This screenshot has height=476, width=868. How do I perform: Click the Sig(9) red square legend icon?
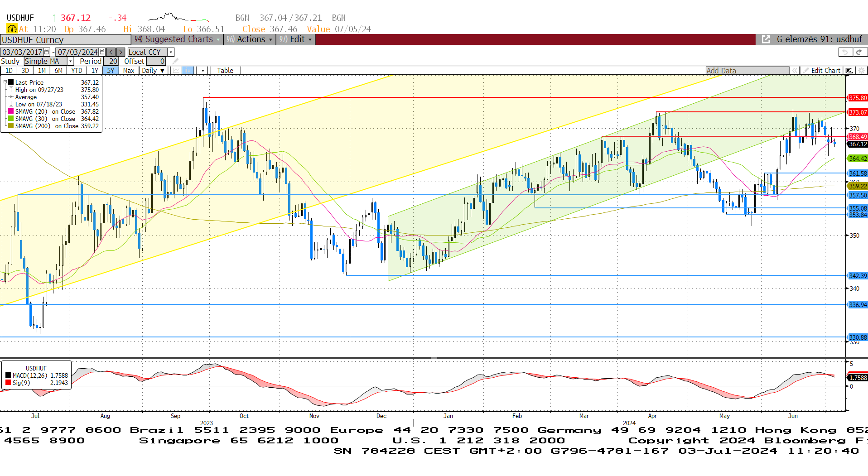click(8, 383)
